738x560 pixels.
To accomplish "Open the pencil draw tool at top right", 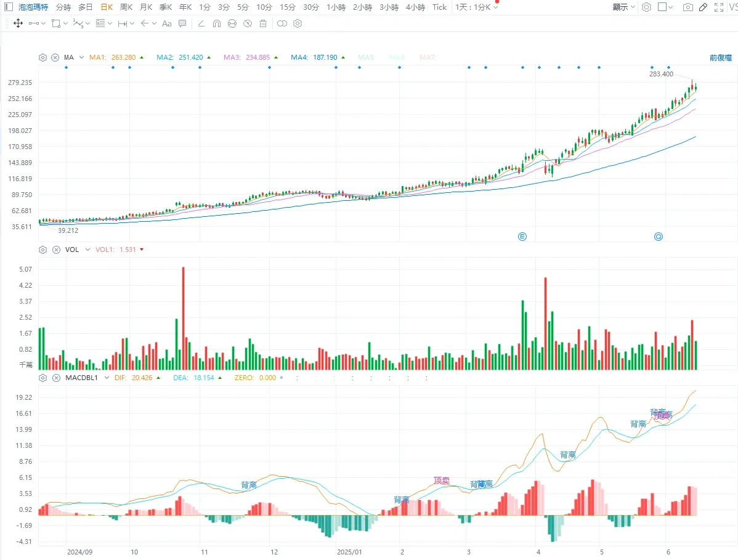I will (x=703, y=7).
